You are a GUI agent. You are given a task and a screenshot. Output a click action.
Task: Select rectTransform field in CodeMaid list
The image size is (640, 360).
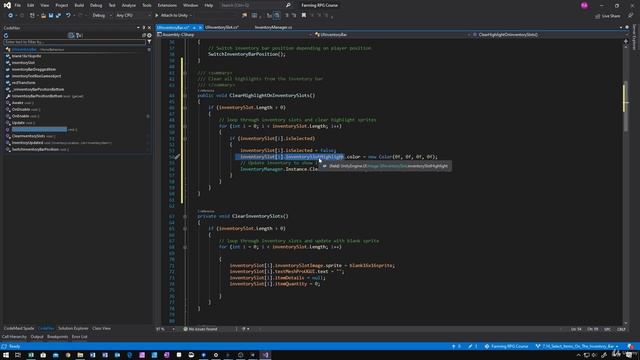click(23, 83)
